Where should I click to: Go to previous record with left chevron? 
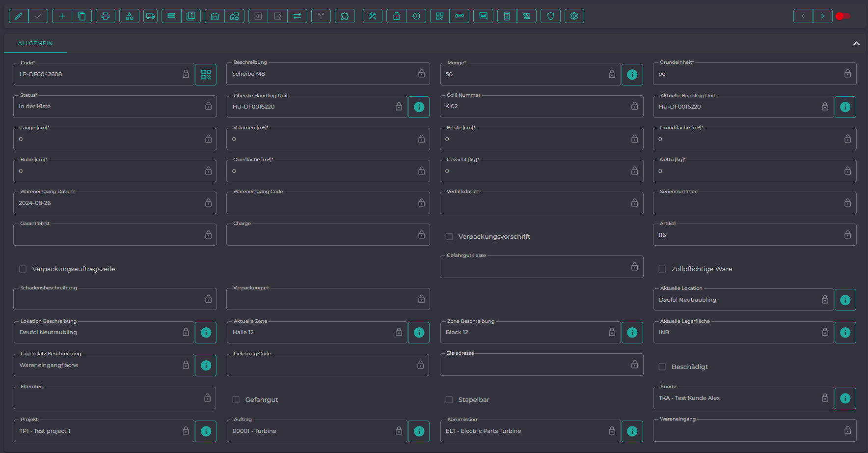[803, 16]
